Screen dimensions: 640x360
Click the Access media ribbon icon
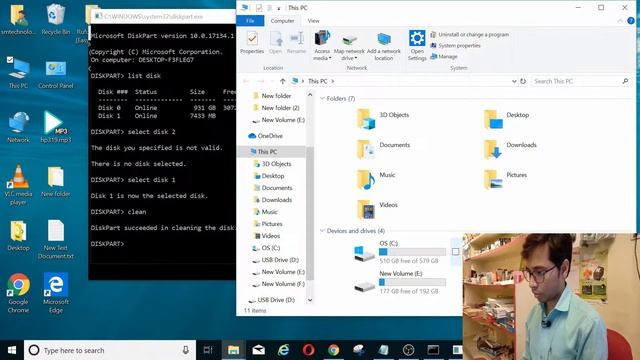click(322, 39)
